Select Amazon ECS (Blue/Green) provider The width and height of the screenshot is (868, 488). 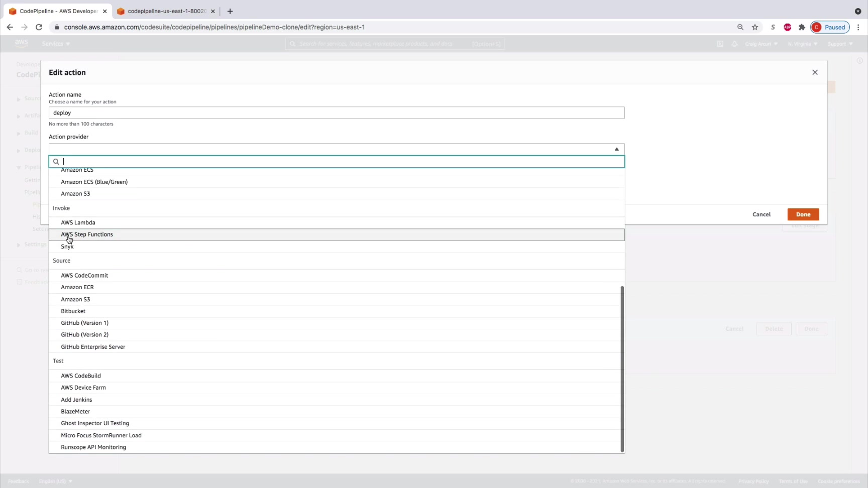click(337, 182)
